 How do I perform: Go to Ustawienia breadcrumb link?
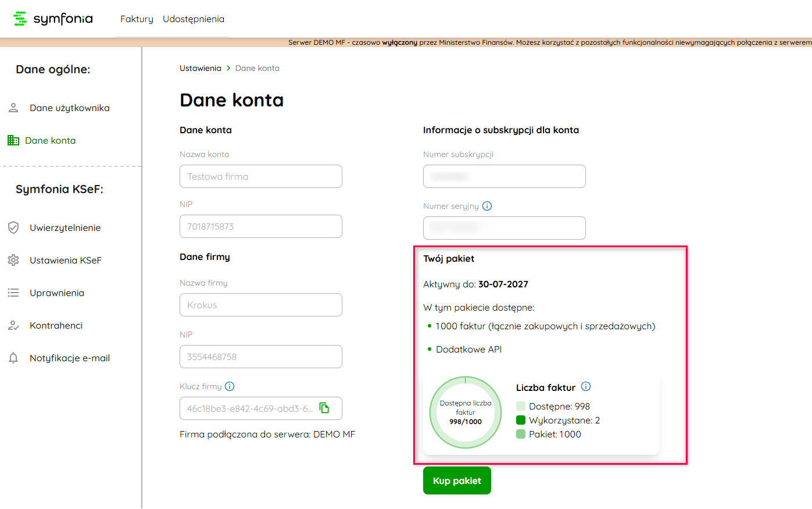[201, 68]
